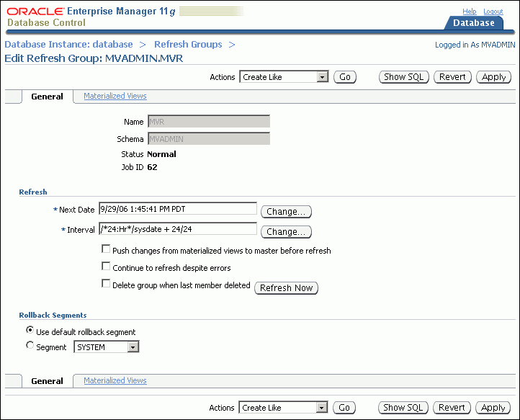Click the Help link in header
This screenshot has height=420, width=520.
click(469, 12)
